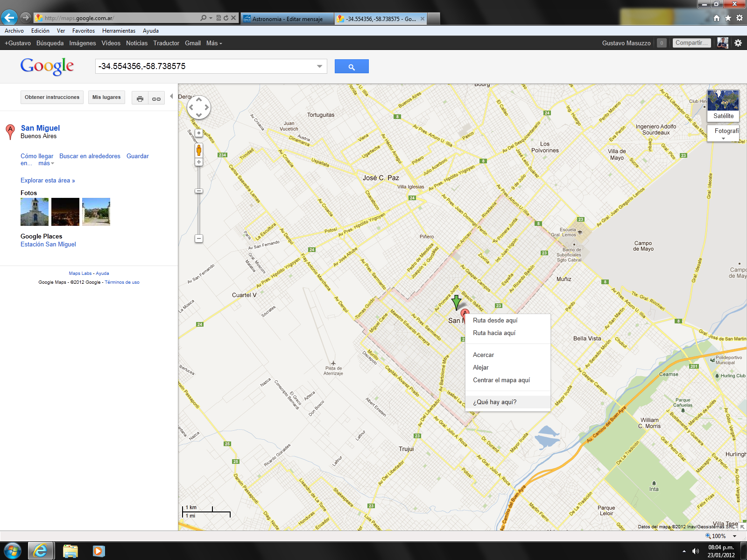Switch map to Satélite view

coord(723,106)
